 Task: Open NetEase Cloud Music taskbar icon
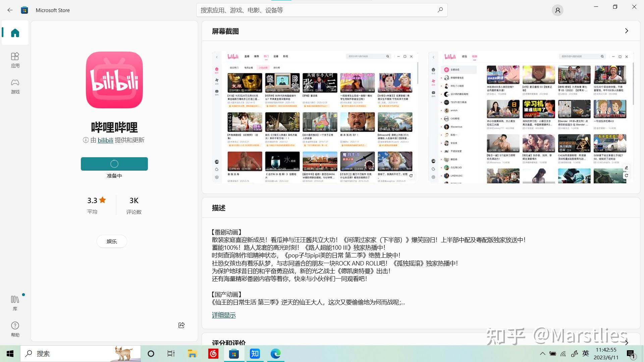[213, 354]
